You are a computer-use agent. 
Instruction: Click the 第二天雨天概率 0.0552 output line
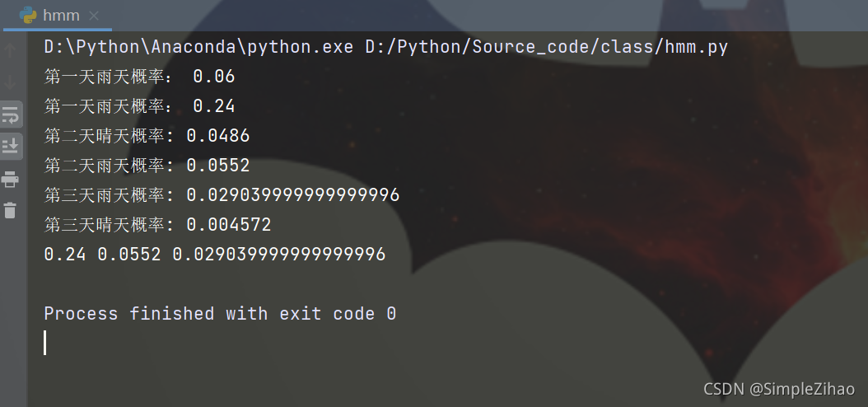tap(147, 165)
